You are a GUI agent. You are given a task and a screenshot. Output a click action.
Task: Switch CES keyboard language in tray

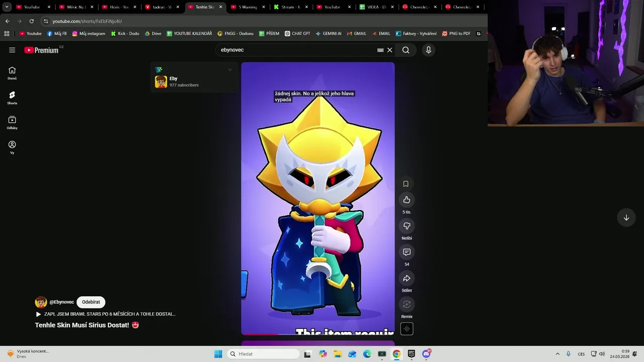[x=581, y=354]
